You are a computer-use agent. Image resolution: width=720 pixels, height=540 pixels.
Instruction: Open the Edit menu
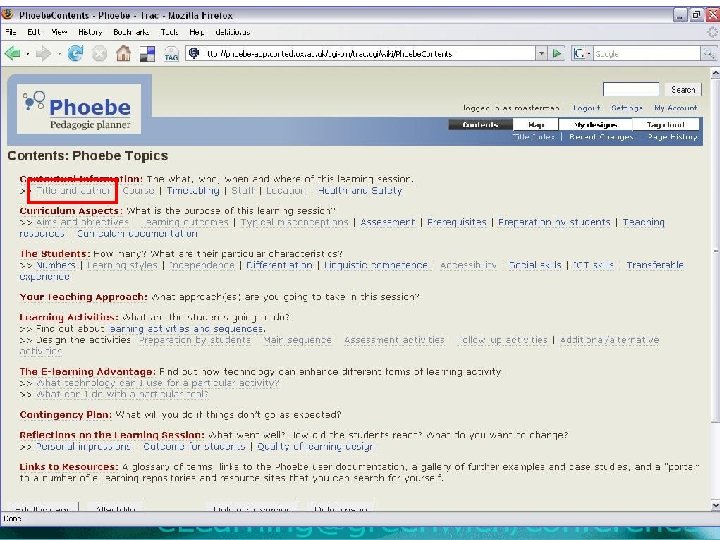tap(34, 32)
